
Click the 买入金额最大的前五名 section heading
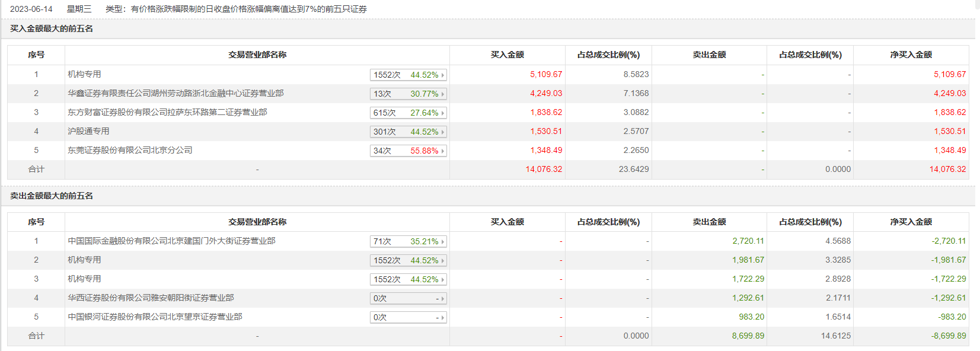point(52,28)
